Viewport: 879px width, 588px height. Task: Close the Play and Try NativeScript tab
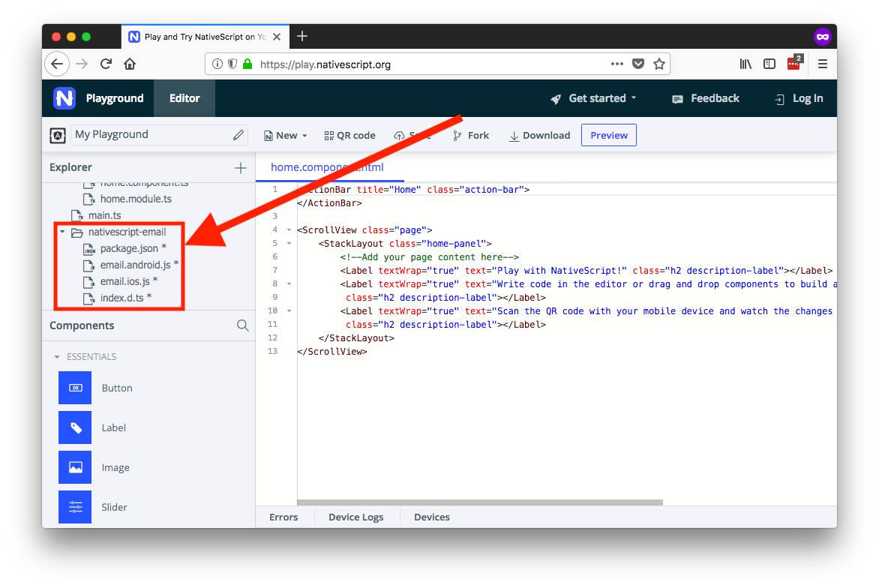[277, 37]
